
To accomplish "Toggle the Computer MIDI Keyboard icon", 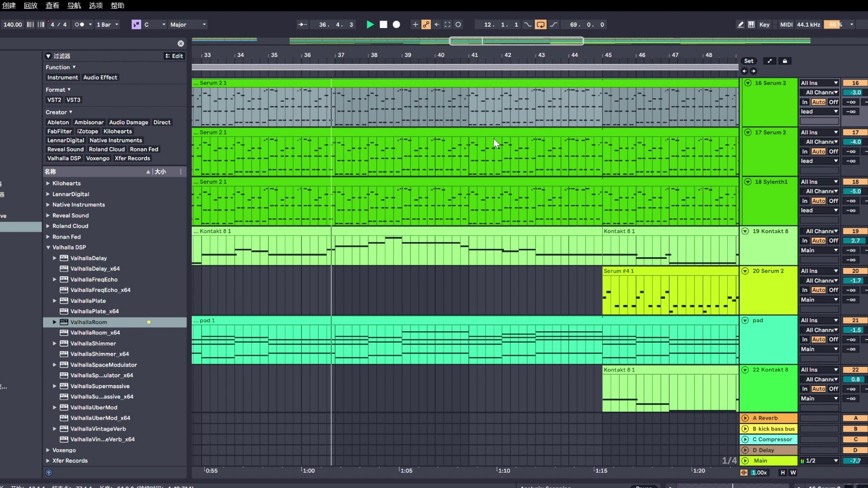I will click(x=751, y=24).
